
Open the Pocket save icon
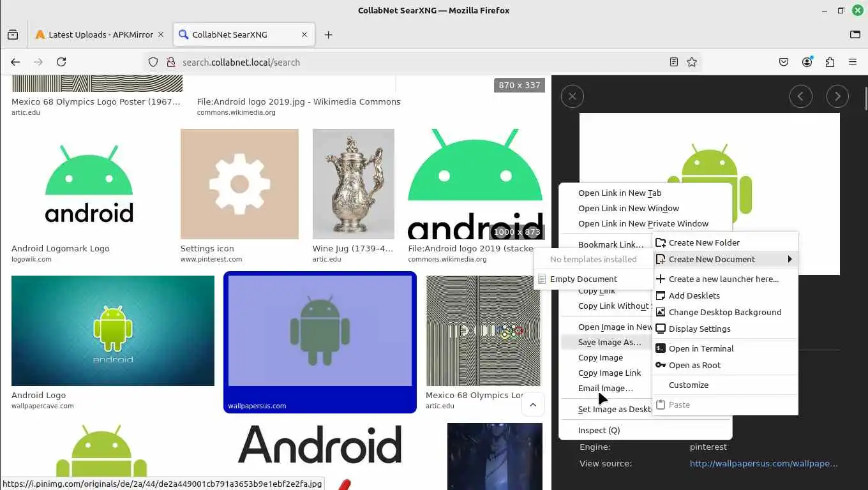point(784,62)
